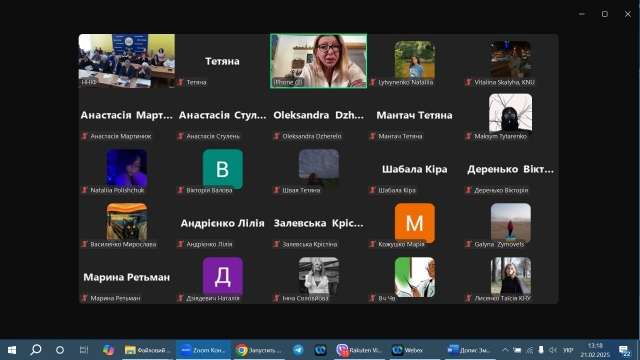
Task: Open the Word document in the taskbar
Action: (x=469, y=350)
